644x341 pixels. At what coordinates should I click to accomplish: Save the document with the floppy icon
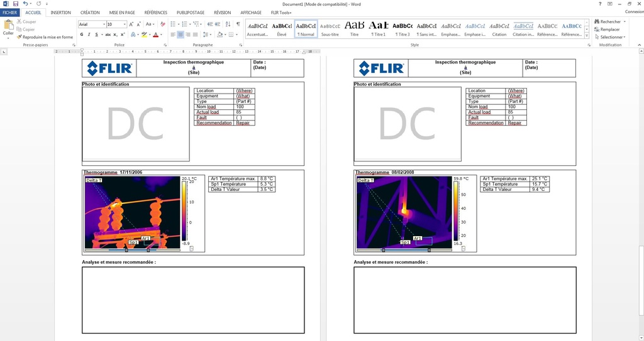click(16, 4)
